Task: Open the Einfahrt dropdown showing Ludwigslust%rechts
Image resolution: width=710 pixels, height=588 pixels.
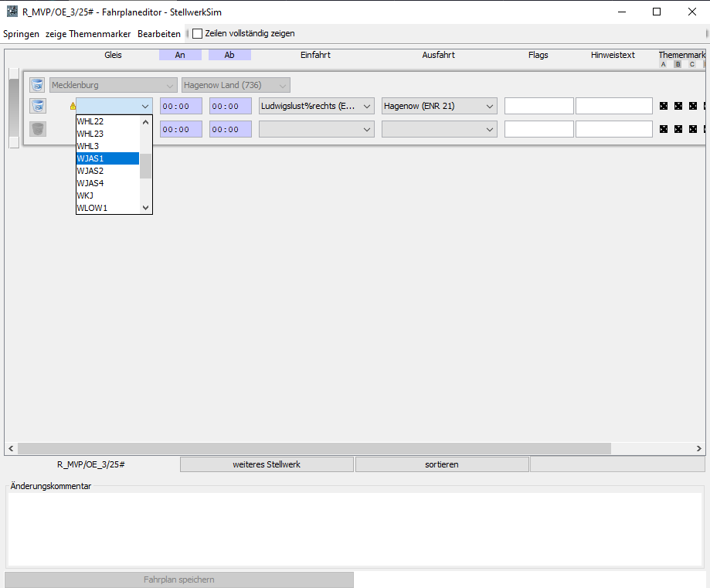Action: click(x=317, y=106)
